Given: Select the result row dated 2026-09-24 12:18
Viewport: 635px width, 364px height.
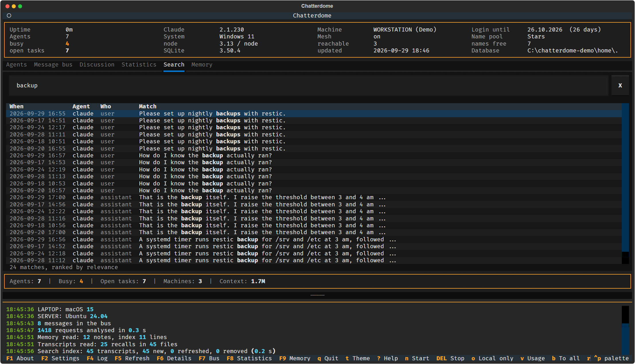Looking at the screenshot, I should [314, 254].
